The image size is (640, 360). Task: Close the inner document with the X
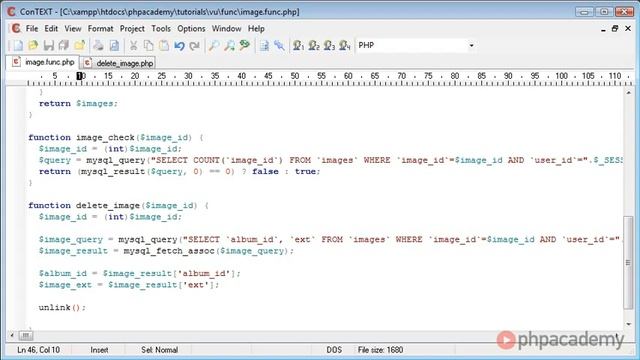point(628,29)
